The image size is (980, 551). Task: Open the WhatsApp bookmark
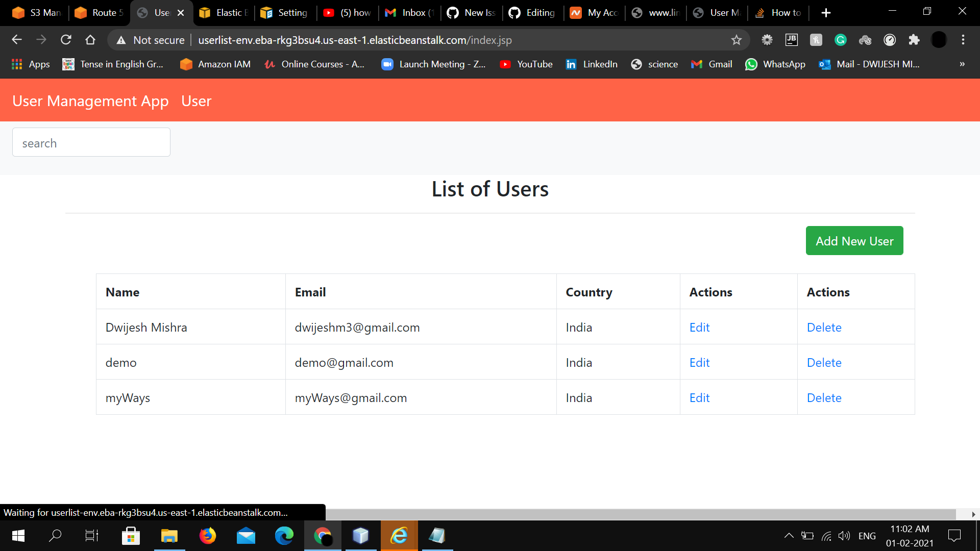[775, 64]
